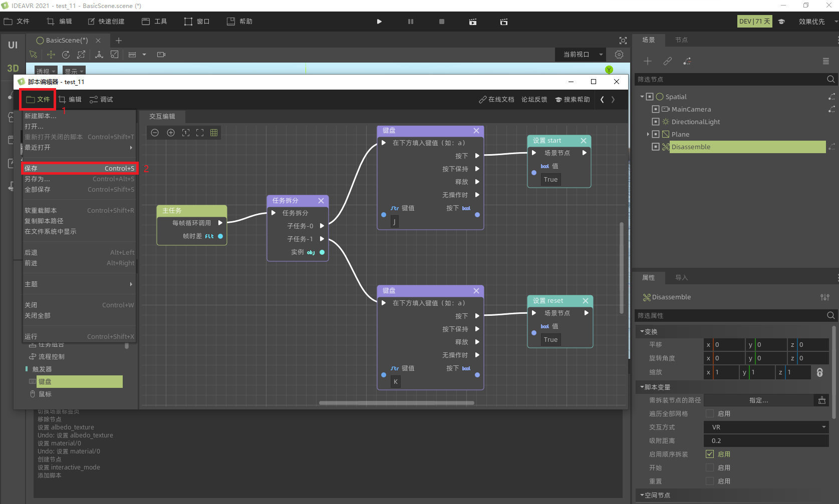The image size is (839, 504).
Task: Switch to UI workspace mode
Action: [13, 45]
